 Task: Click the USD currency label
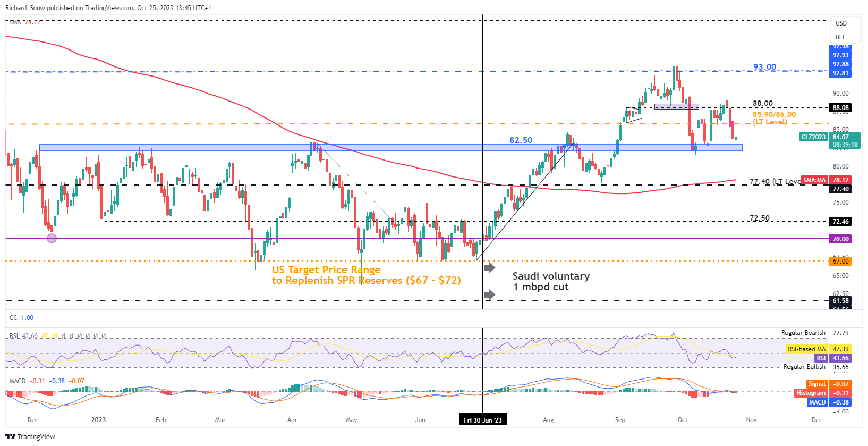click(841, 23)
